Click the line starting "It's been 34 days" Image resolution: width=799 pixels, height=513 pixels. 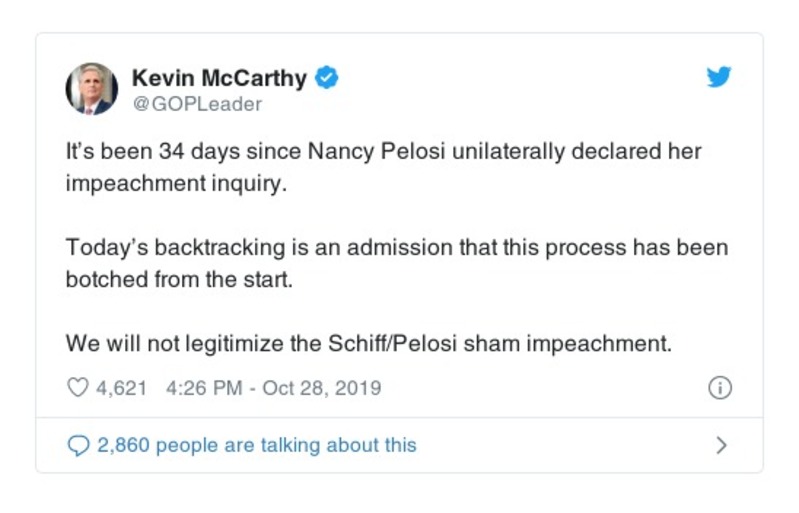pyautogui.click(x=383, y=153)
